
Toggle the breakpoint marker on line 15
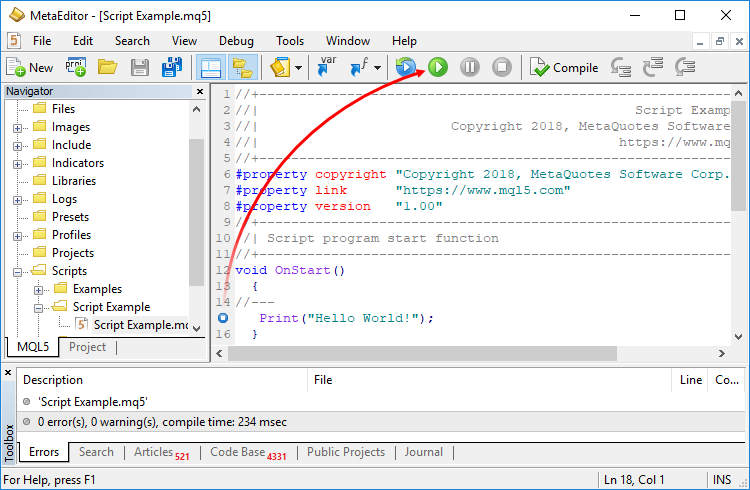[x=223, y=318]
